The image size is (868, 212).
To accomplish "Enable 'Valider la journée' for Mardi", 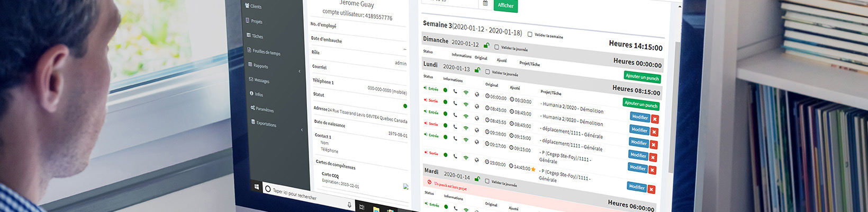I will [x=487, y=181].
